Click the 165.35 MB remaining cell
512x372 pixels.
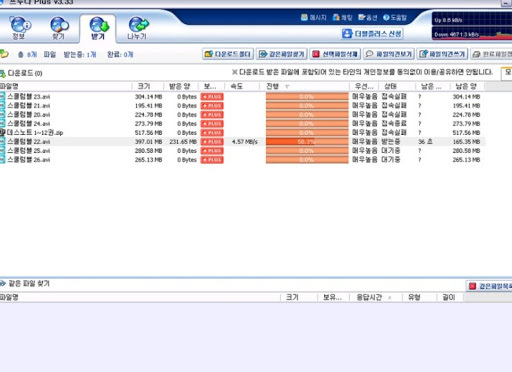click(x=466, y=142)
